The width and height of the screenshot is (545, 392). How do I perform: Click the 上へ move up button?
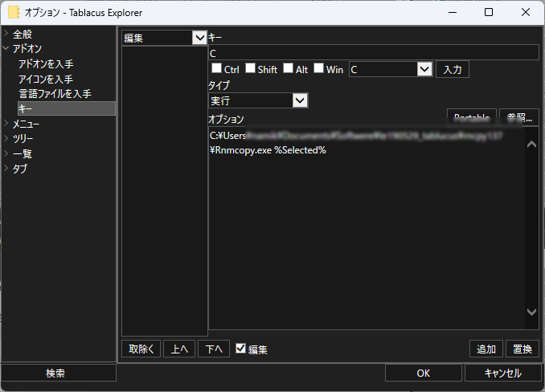point(179,349)
